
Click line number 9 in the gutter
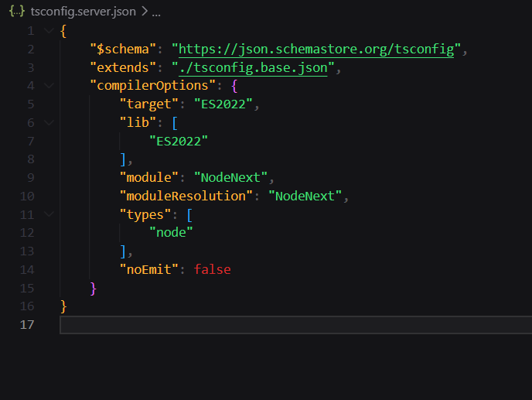coord(31,178)
